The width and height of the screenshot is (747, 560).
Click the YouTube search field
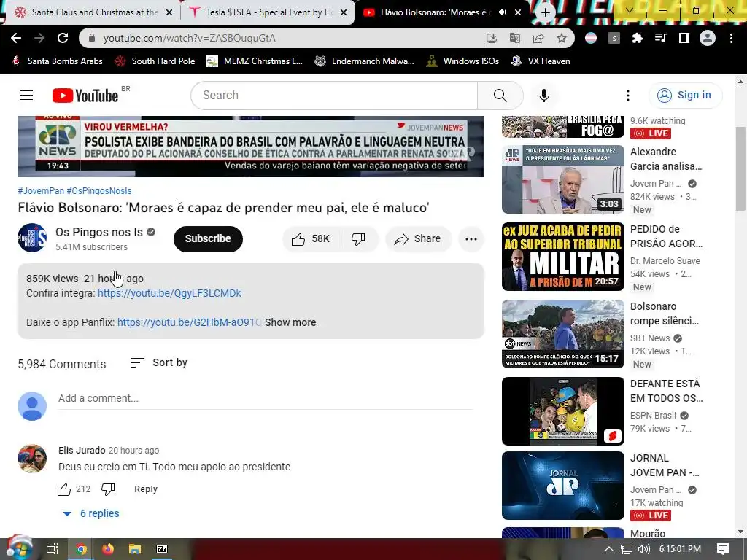tap(334, 96)
